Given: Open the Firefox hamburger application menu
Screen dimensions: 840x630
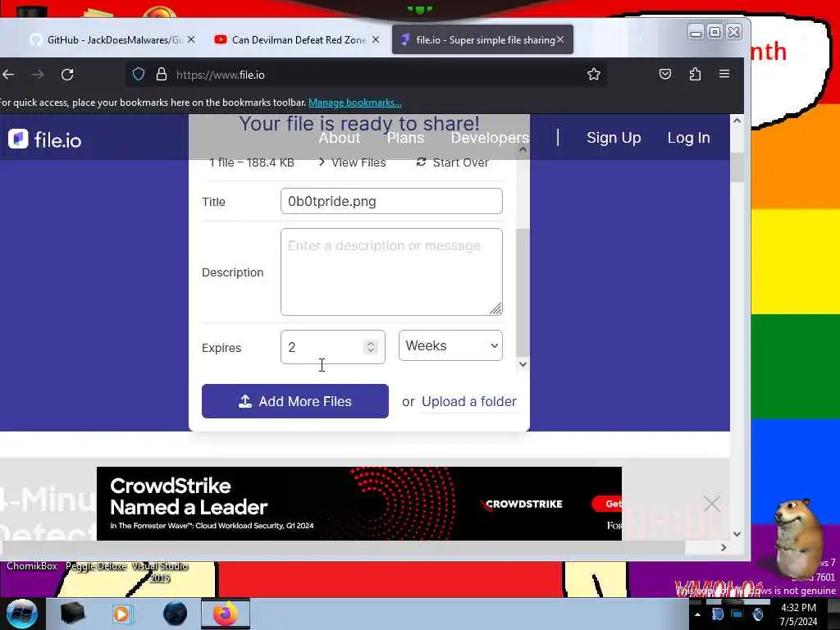Looking at the screenshot, I should (724, 74).
